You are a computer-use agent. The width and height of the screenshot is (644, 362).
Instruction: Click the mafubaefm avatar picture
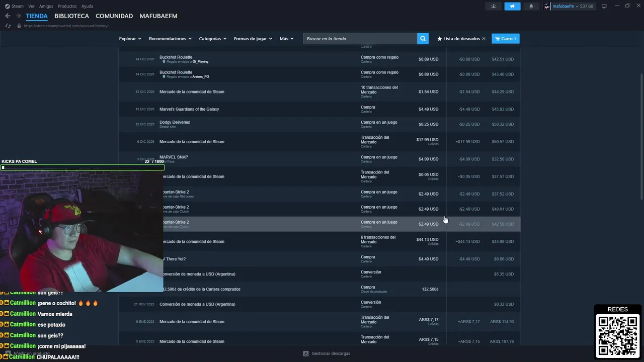coord(547,6)
